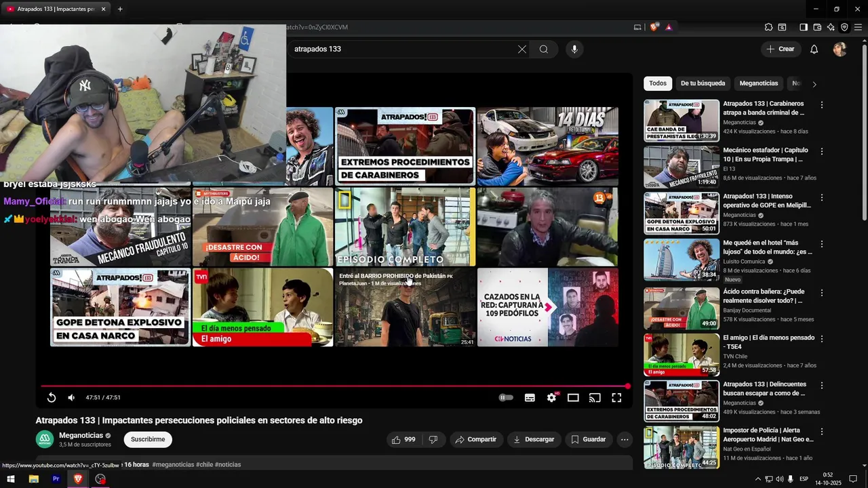Select the Meganoticias filter chip
Screen dimensions: 868x488
pyautogui.click(x=759, y=83)
